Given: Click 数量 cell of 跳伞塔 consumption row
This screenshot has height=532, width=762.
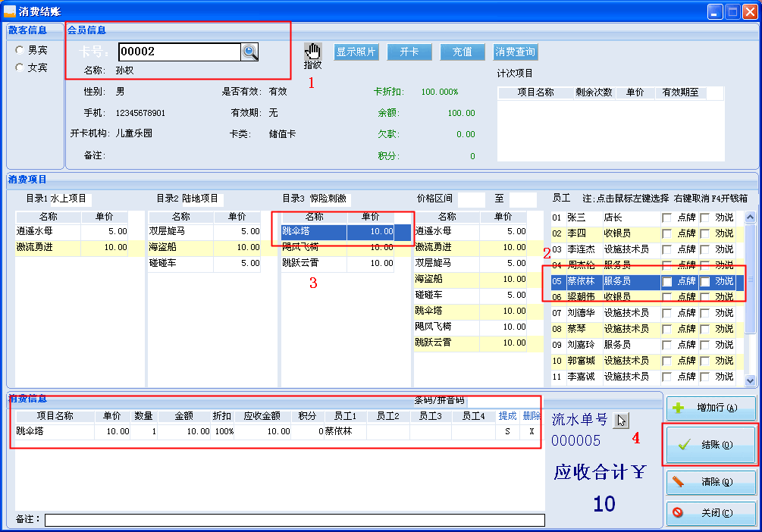Looking at the screenshot, I should click(143, 431).
